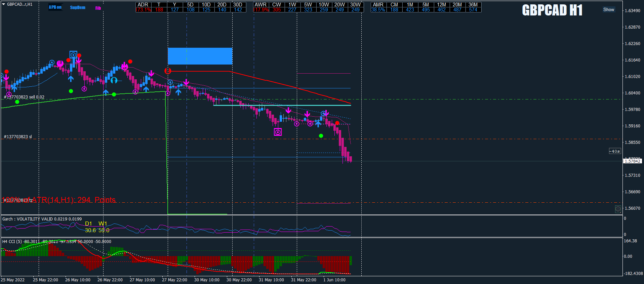This screenshot has height=284, width=644.
Task: Select the large red circle at red line start
Action: pos(168,71)
